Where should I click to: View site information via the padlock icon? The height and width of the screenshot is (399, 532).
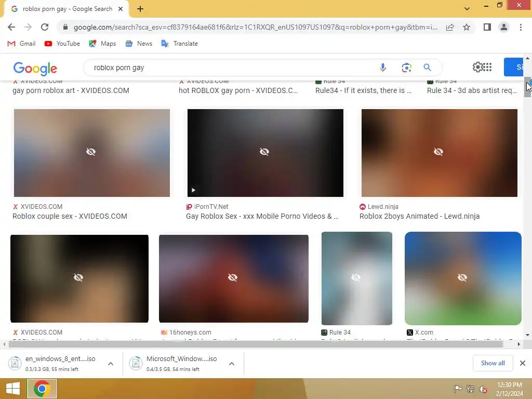click(x=65, y=27)
